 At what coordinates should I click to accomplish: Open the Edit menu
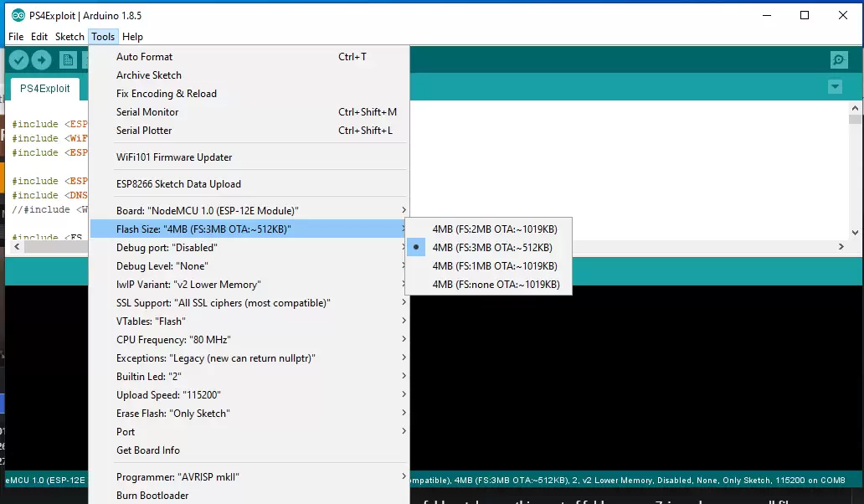(x=39, y=36)
